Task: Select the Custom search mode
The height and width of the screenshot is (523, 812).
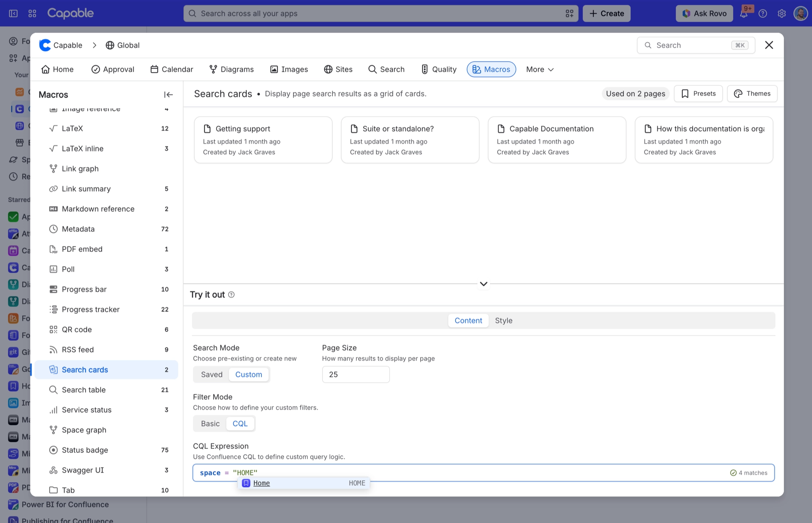Action: click(249, 374)
